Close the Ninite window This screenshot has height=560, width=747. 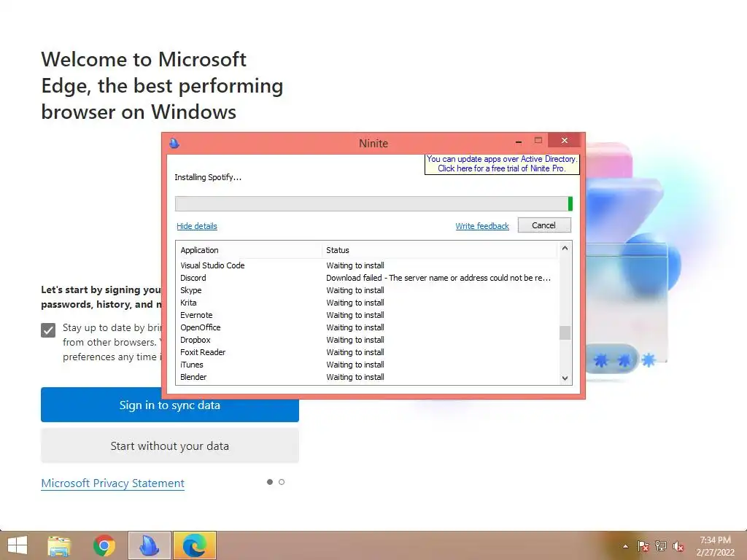click(565, 141)
